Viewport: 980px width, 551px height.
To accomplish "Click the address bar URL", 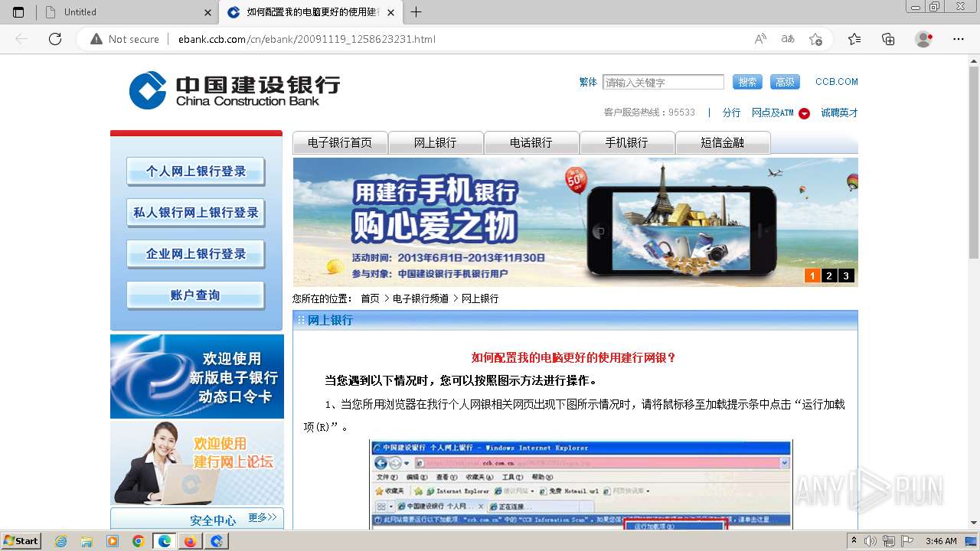I will [x=306, y=39].
